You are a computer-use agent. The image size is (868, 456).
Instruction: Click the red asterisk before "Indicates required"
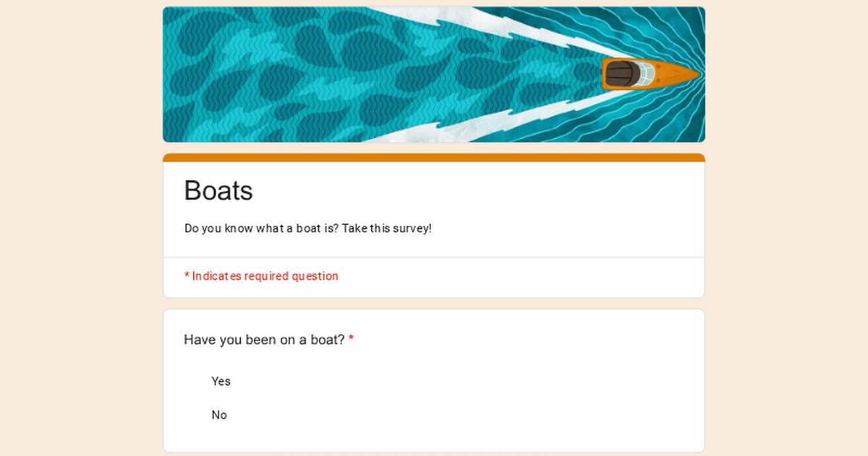[x=187, y=276]
